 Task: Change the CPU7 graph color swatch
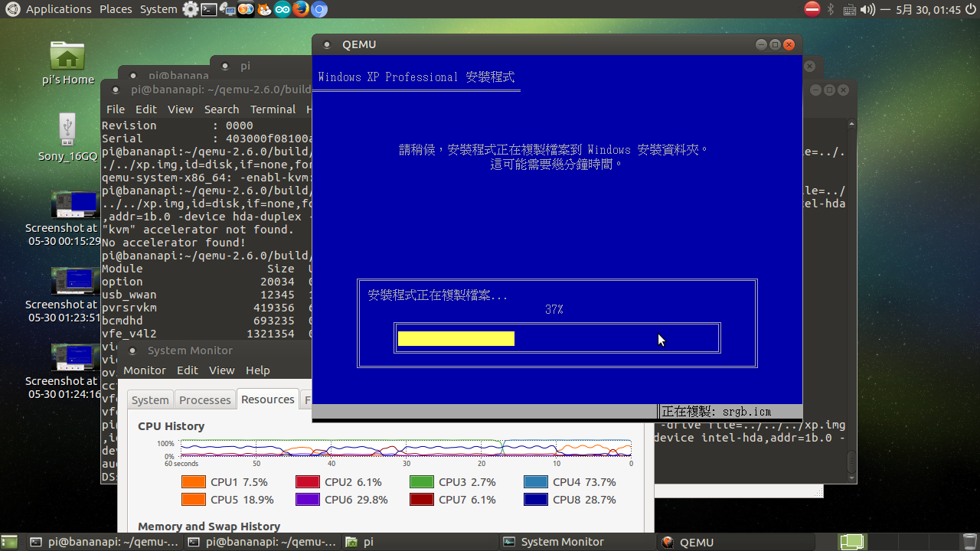pos(422,500)
